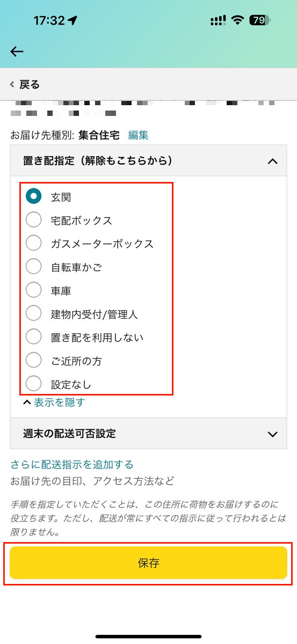
Task: Collapse options via 表示を隠す
Action: pyautogui.click(x=59, y=402)
